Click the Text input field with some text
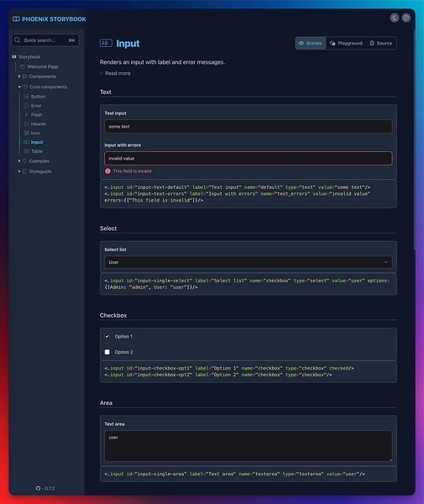Screen dimensions: 424x504 pos(248,127)
